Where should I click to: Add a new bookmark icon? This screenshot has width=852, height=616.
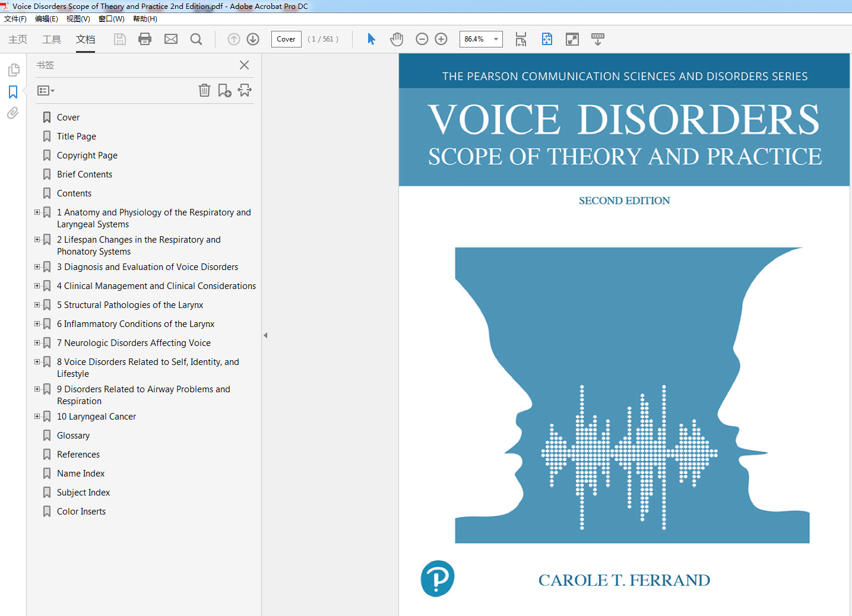click(224, 90)
